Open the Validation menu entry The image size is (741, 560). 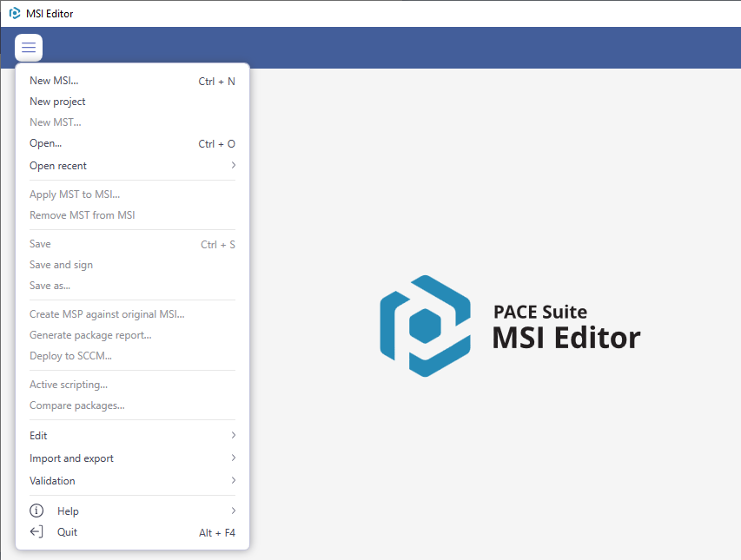click(132, 481)
